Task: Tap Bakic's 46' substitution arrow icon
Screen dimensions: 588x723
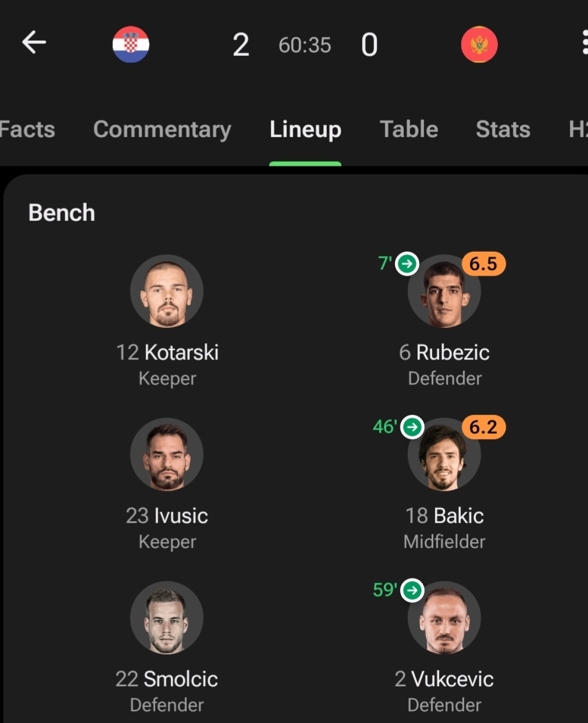Action: coord(412,427)
